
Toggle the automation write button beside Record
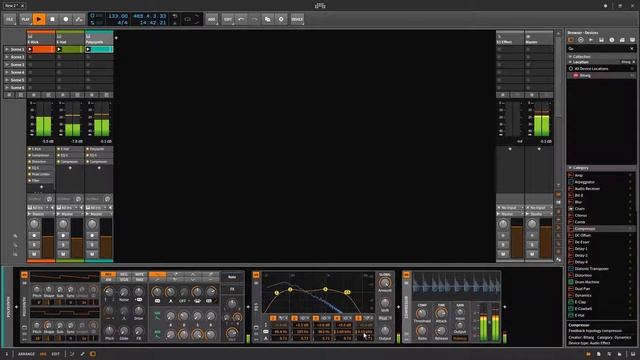point(79,19)
